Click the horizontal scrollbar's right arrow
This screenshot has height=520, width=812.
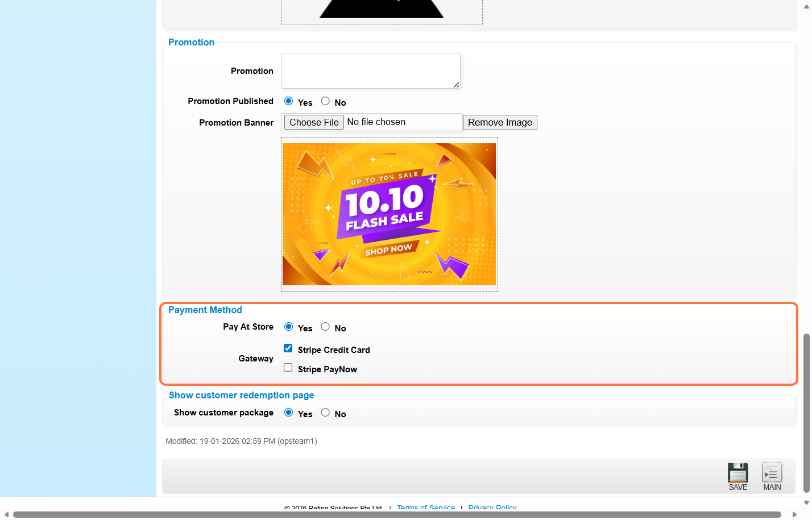click(794, 515)
